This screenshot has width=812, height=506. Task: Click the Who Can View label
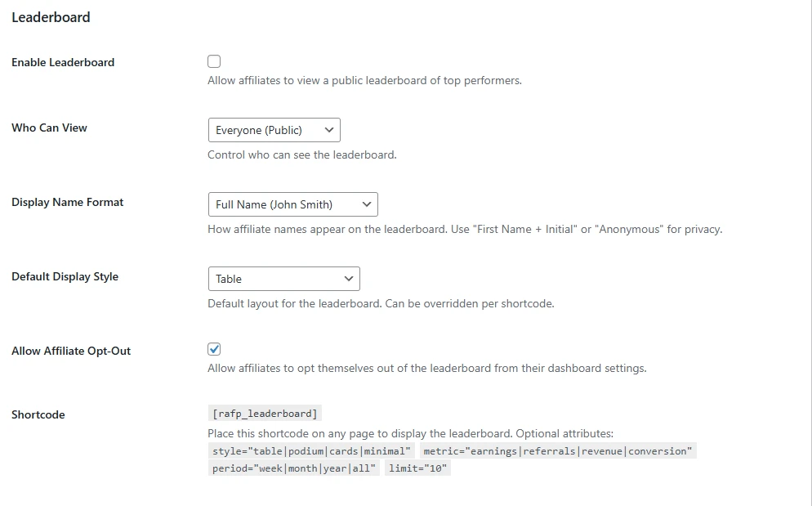pos(49,128)
